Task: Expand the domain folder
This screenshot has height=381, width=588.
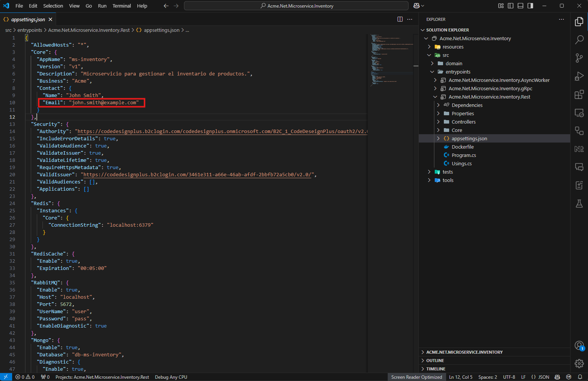Action: pos(432,63)
